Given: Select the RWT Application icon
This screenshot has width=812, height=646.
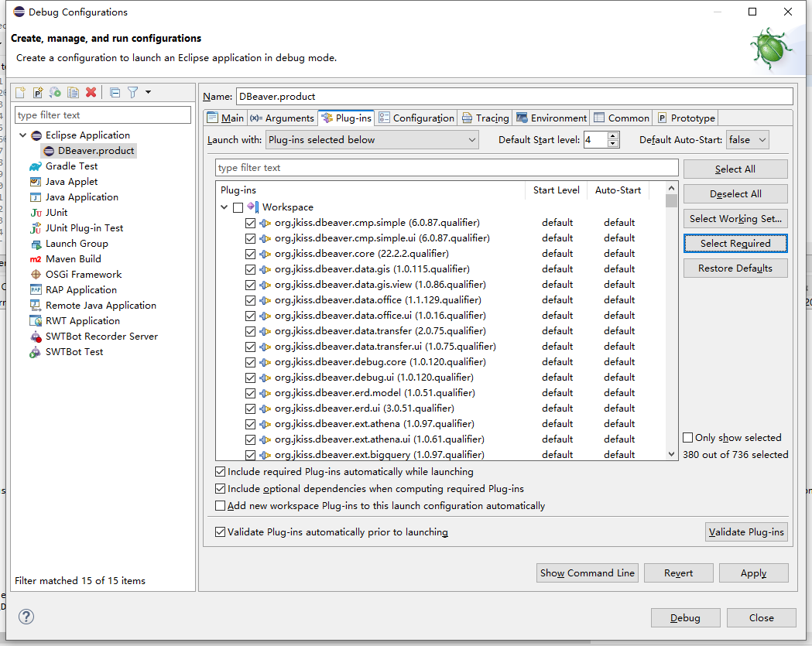Looking at the screenshot, I should 35,321.
